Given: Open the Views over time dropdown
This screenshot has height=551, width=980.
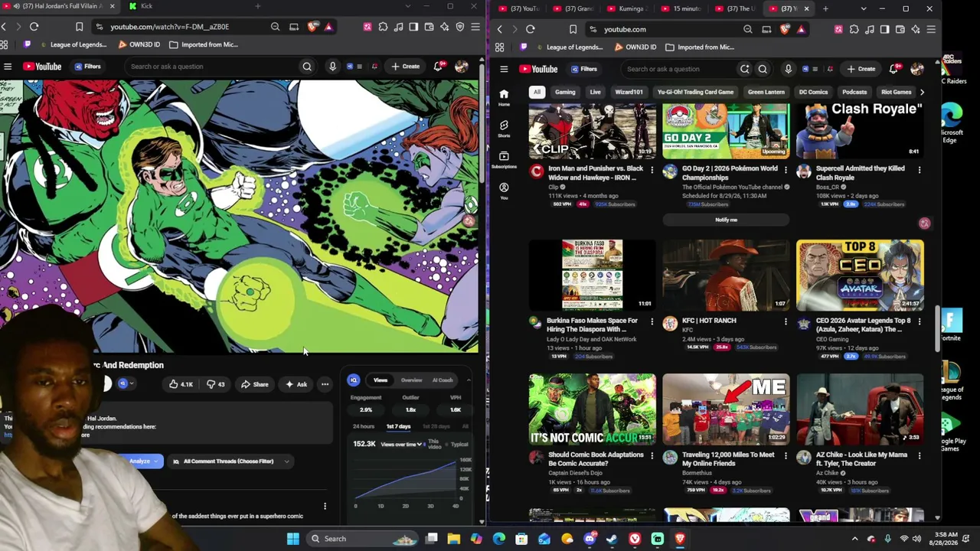Looking at the screenshot, I should pyautogui.click(x=402, y=445).
